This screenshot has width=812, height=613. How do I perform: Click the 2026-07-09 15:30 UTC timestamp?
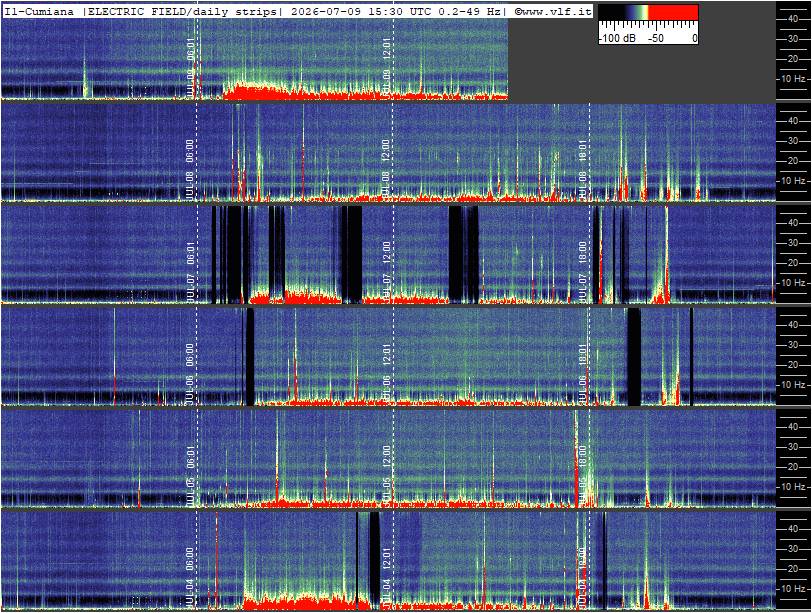pos(360,11)
